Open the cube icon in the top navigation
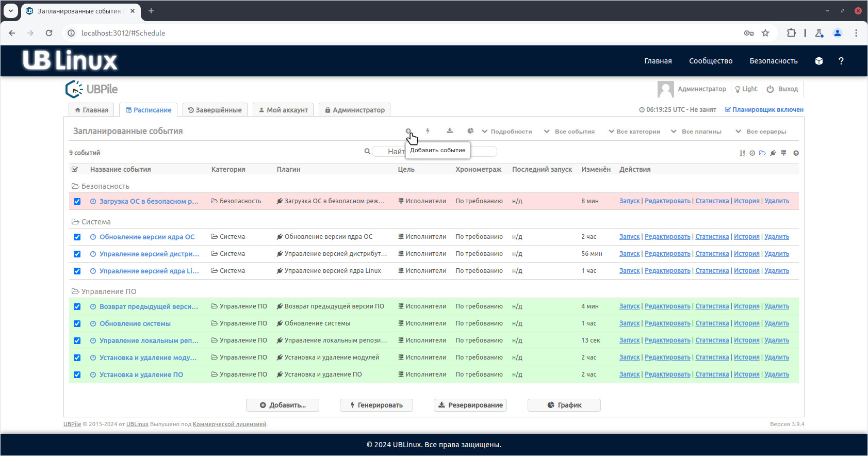This screenshot has height=456, width=868. [818, 61]
